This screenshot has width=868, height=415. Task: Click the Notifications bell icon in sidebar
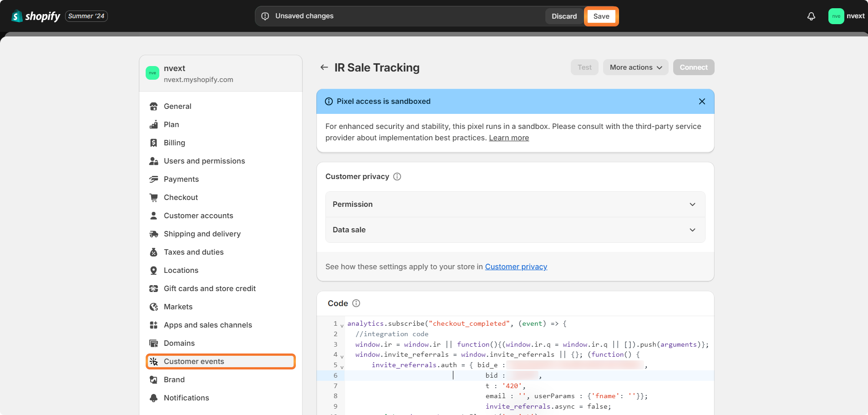(x=154, y=398)
